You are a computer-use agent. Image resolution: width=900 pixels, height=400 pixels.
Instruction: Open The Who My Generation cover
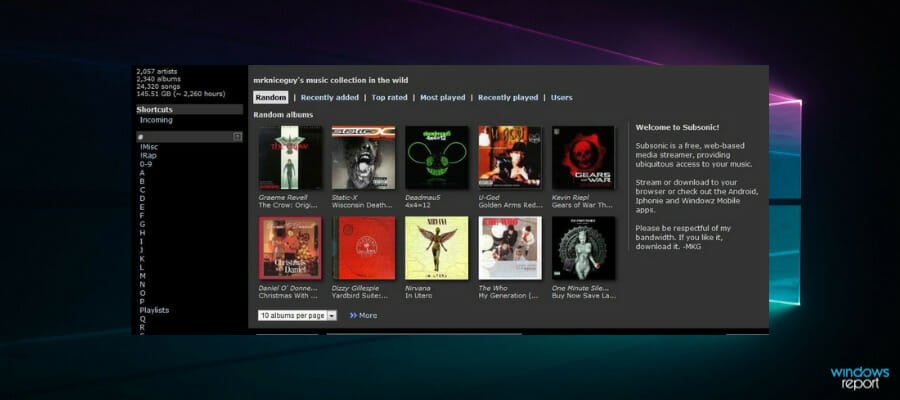(x=510, y=248)
